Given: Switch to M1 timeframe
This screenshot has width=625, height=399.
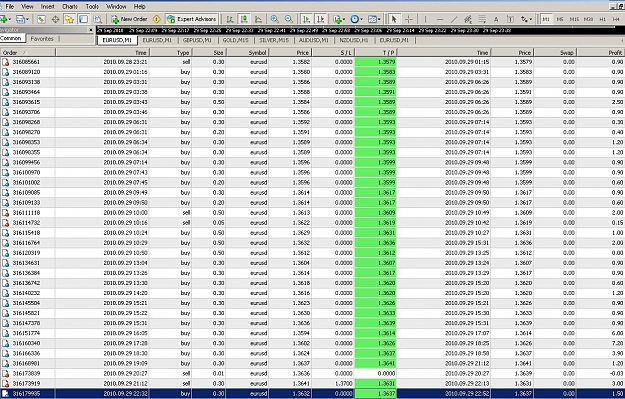Looking at the screenshot, I should (x=546, y=19).
